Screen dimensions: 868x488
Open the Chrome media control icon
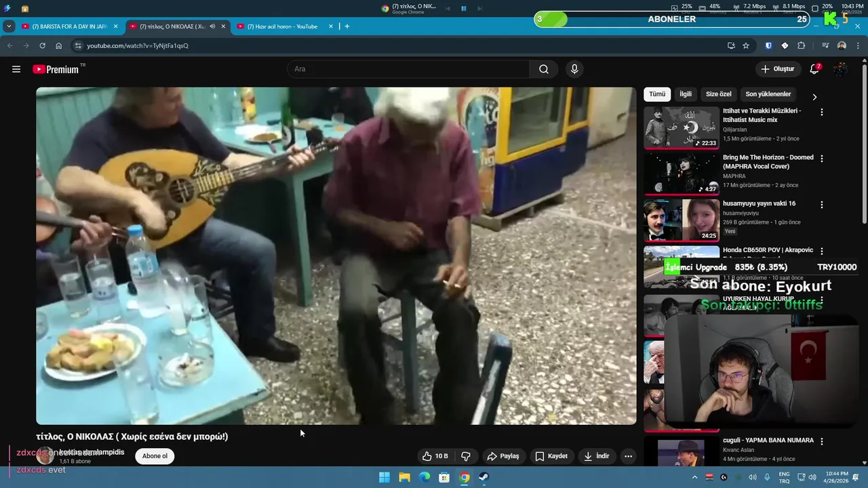point(825,45)
